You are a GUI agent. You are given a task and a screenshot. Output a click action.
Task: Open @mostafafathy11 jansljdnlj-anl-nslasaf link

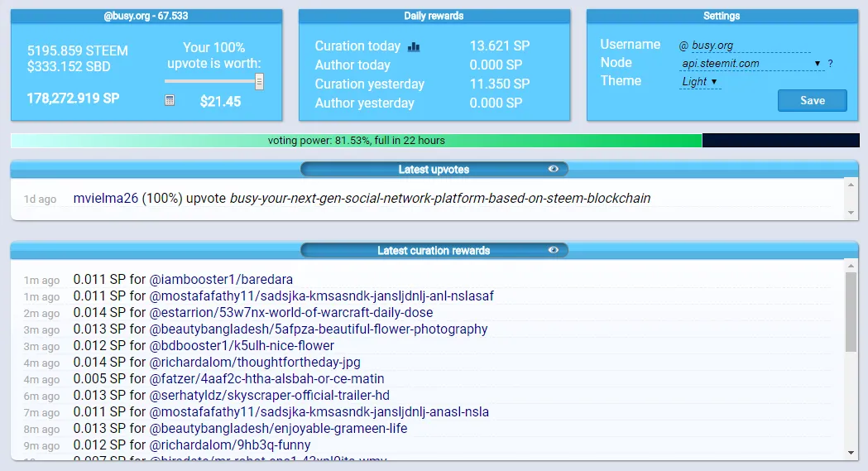click(x=322, y=296)
